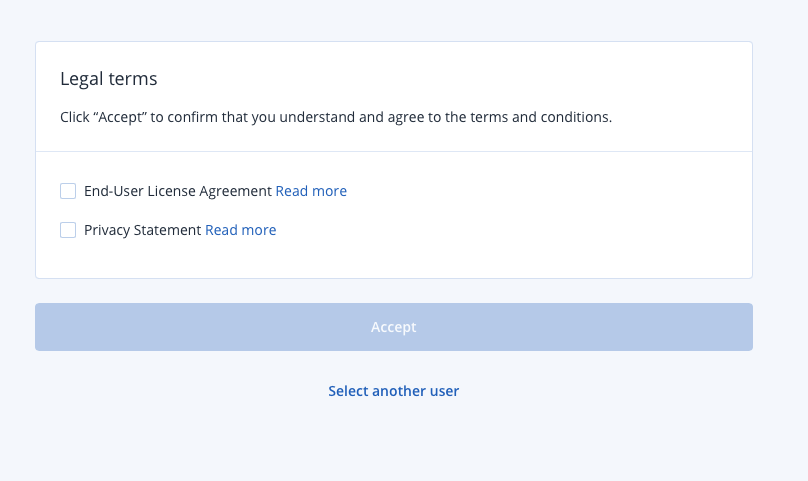
Task: Click the Privacy Statement label text
Action: (x=142, y=230)
